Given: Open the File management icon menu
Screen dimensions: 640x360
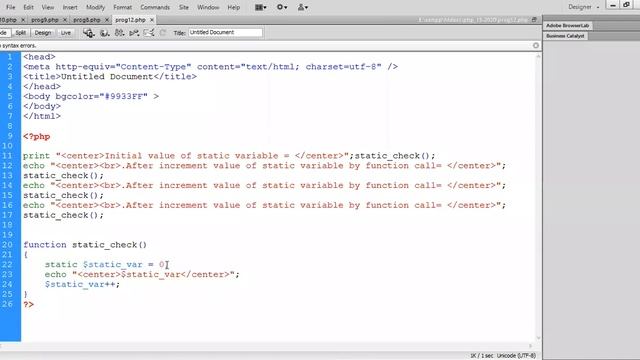Looking at the screenshot, I should click(119, 33).
